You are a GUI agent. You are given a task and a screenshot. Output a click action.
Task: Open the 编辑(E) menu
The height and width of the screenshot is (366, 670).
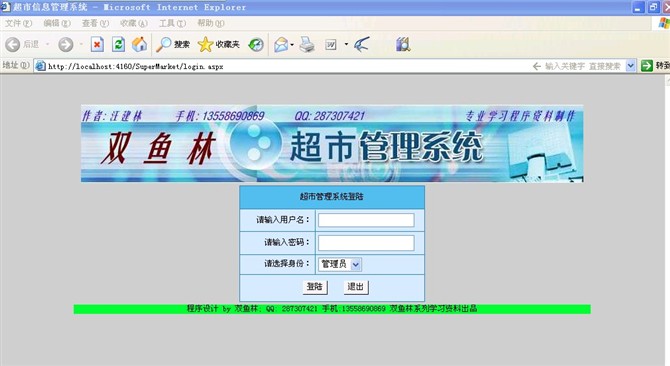57,23
